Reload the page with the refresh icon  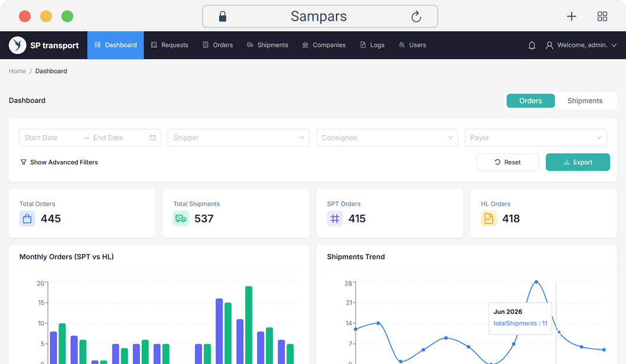pyautogui.click(x=416, y=17)
